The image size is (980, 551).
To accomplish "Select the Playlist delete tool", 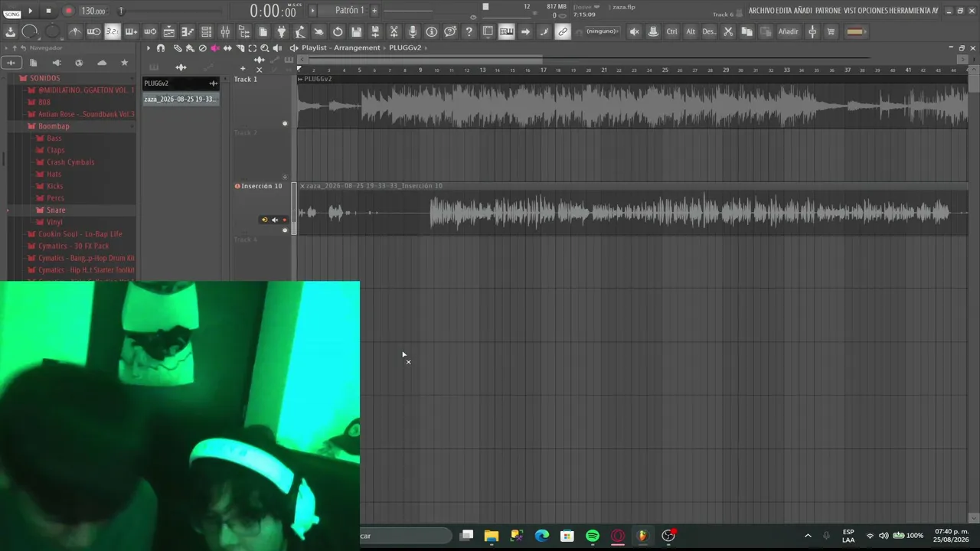I will click(x=202, y=48).
